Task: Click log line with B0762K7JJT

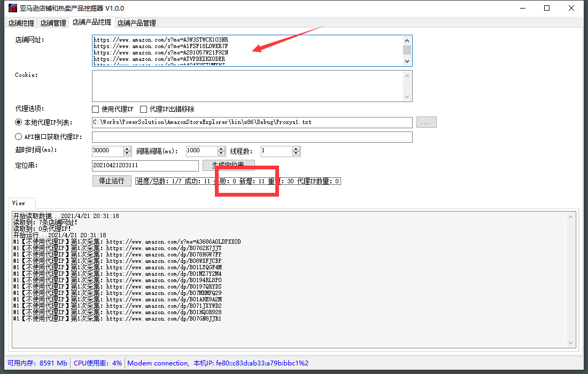Action: click(117, 248)
